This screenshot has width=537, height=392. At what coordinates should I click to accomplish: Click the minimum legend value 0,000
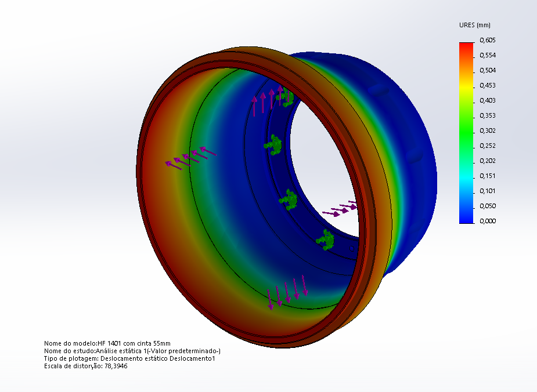pos(487,221)
